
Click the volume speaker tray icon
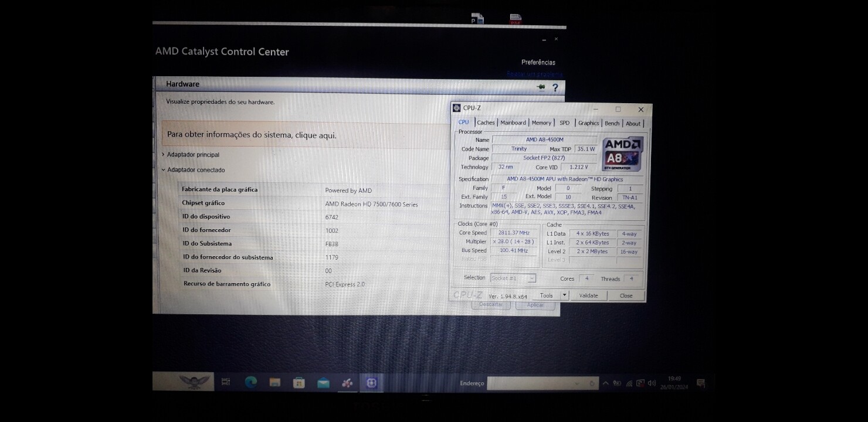[x=652, y=383]
